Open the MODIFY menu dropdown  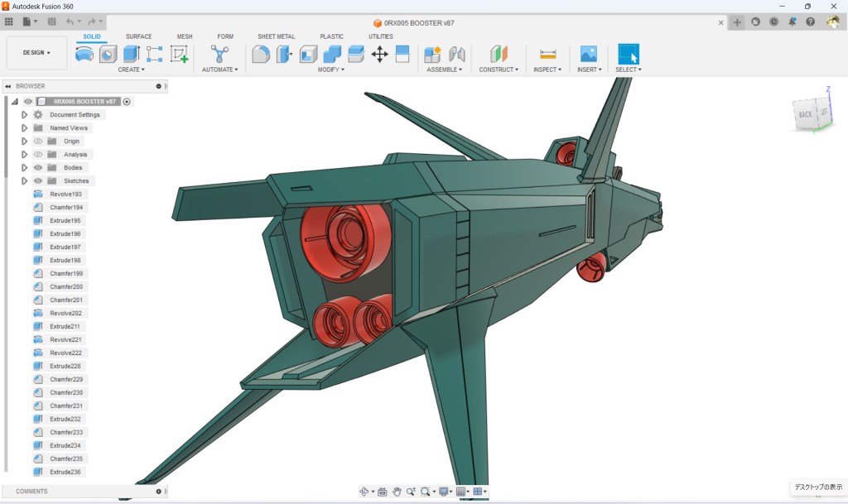point(331,70)
